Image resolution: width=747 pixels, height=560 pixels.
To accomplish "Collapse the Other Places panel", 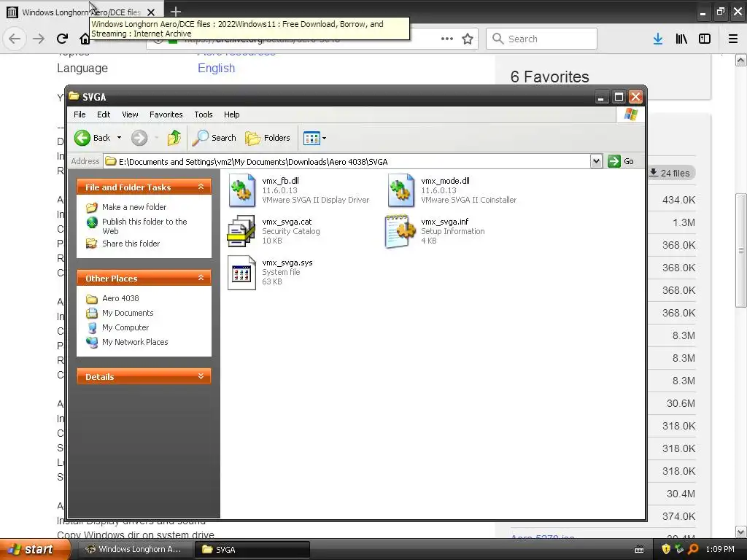I will 201,278.
